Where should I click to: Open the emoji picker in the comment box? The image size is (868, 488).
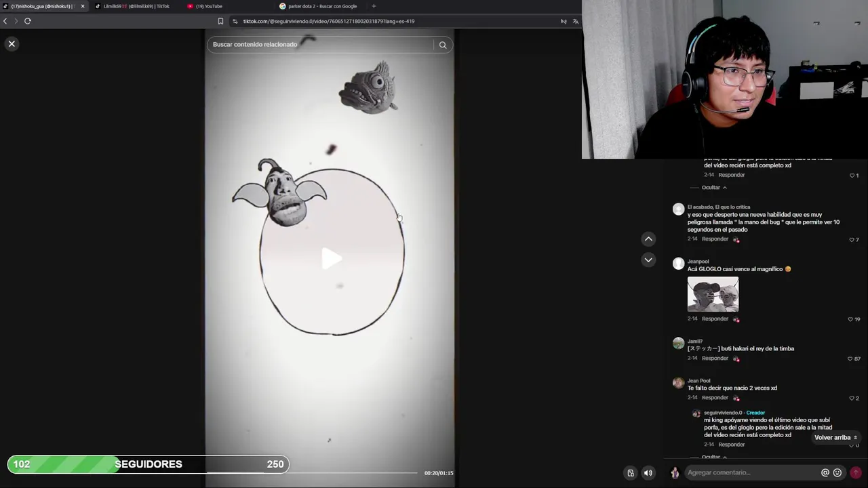(x=837, y=473)
